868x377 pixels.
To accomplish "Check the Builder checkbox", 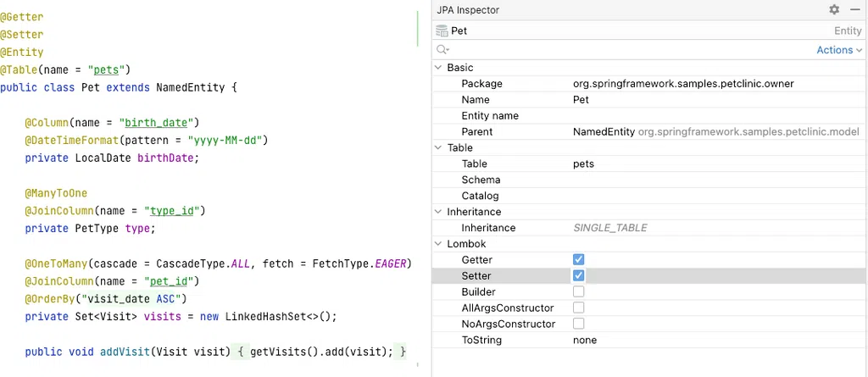I will (x=579, y=291).
